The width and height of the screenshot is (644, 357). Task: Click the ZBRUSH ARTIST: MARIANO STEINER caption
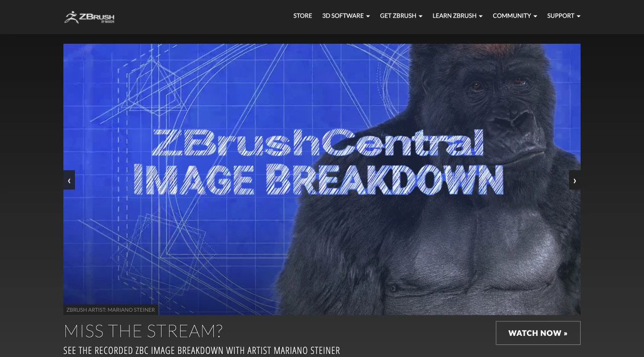(111, 310)
